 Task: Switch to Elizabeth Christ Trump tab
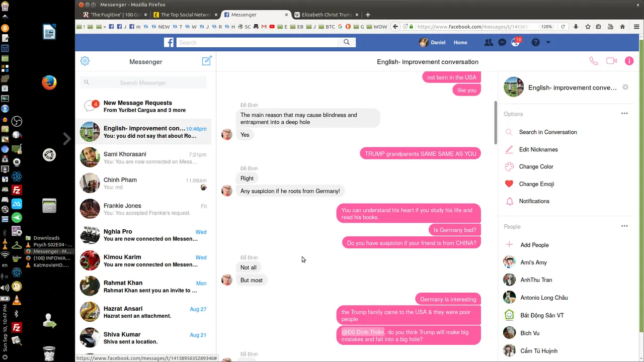[x=326, y=15]
